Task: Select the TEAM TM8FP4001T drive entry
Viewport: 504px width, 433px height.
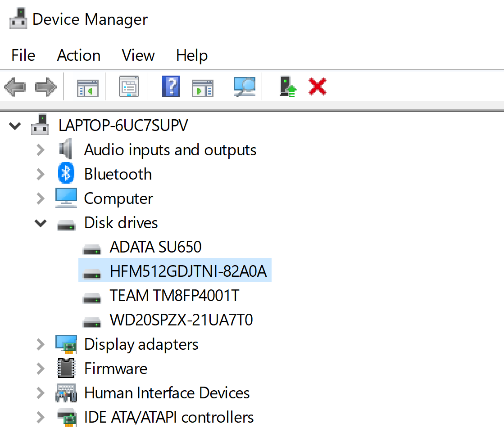Action: click(174, 296)
